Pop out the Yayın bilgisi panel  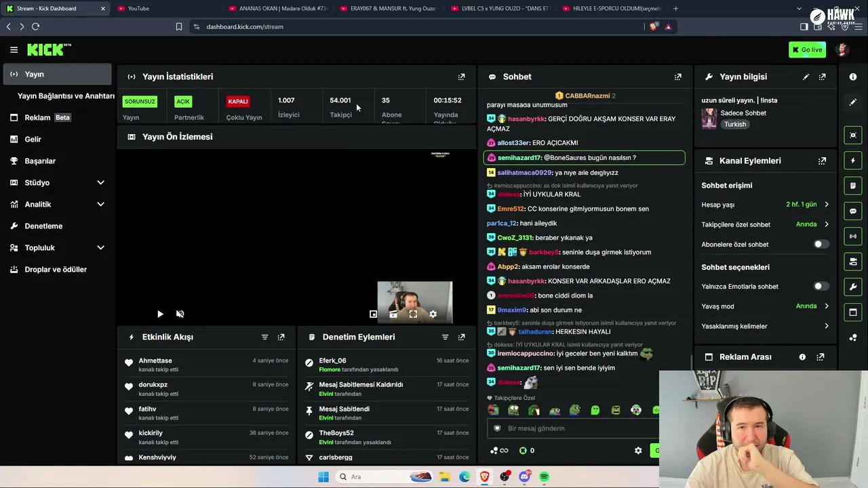tap(822, 77)
